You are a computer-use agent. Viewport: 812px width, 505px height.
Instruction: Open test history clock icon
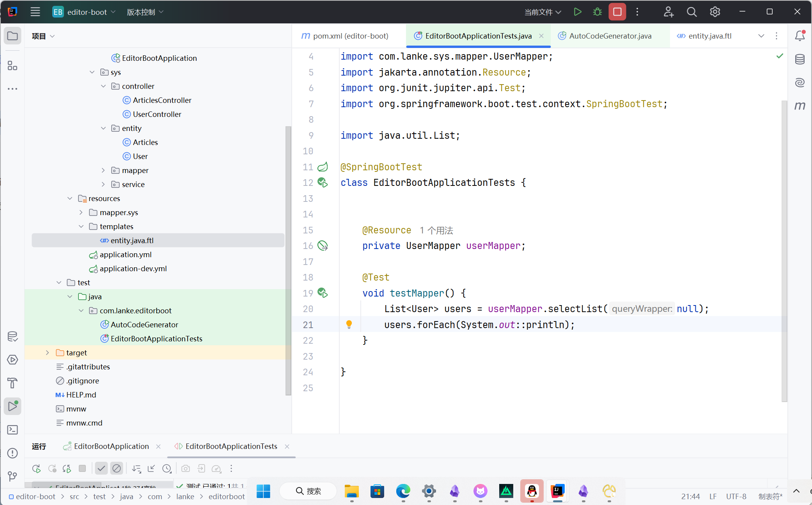coord(167,468)
